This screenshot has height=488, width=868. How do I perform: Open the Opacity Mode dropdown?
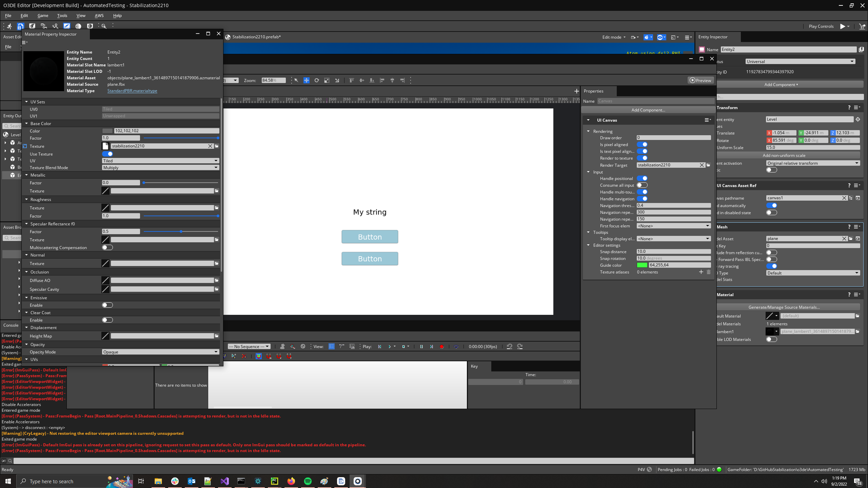[x=160, y=352]
